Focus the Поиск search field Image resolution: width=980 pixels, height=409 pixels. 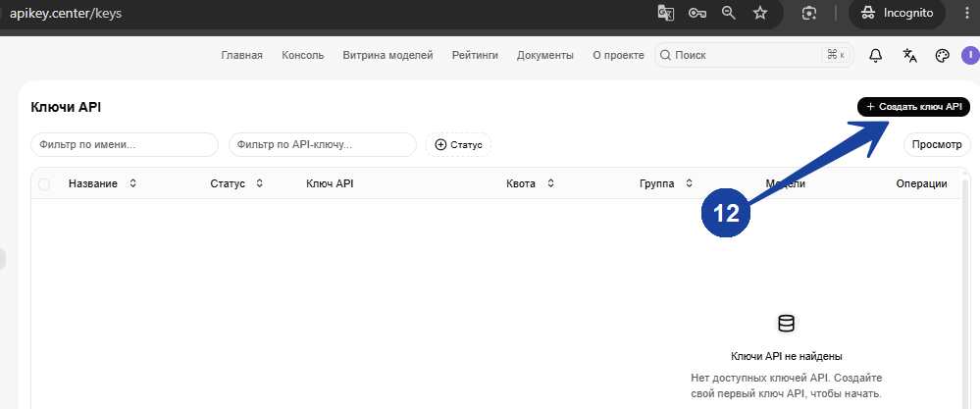tap(753, 55)
